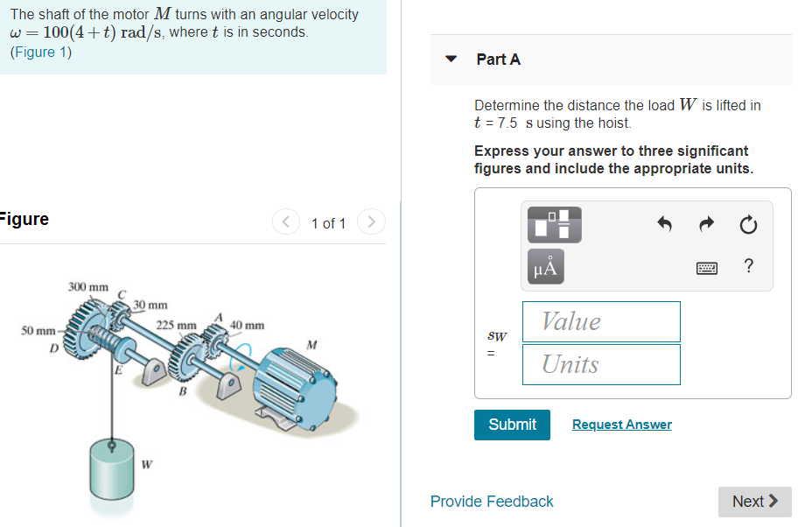Click inside the Value input field
Viewport: 812px width, 527px height.
[601, 321]
